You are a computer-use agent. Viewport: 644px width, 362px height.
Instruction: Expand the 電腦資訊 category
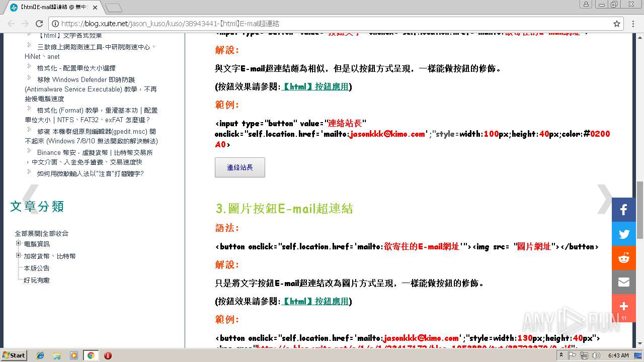click(x=19, y=243)
